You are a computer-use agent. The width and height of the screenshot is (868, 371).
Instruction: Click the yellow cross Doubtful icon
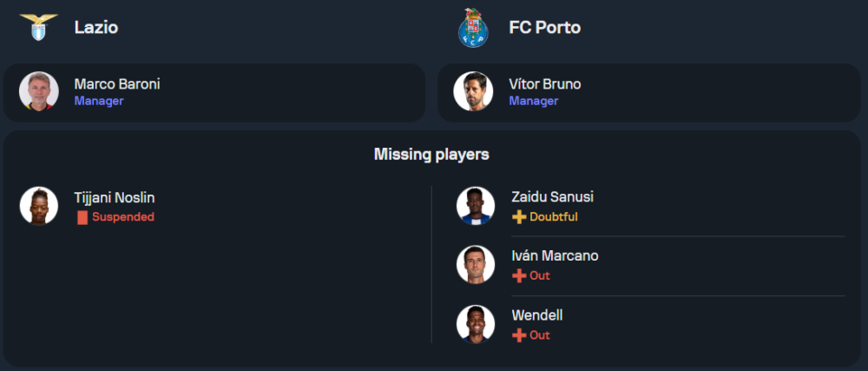pos(519,217)
